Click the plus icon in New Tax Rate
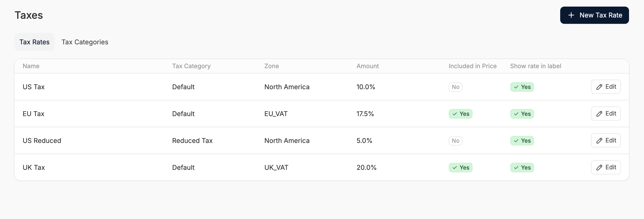Viewport: 644px width, 219px height. point(571,15)
